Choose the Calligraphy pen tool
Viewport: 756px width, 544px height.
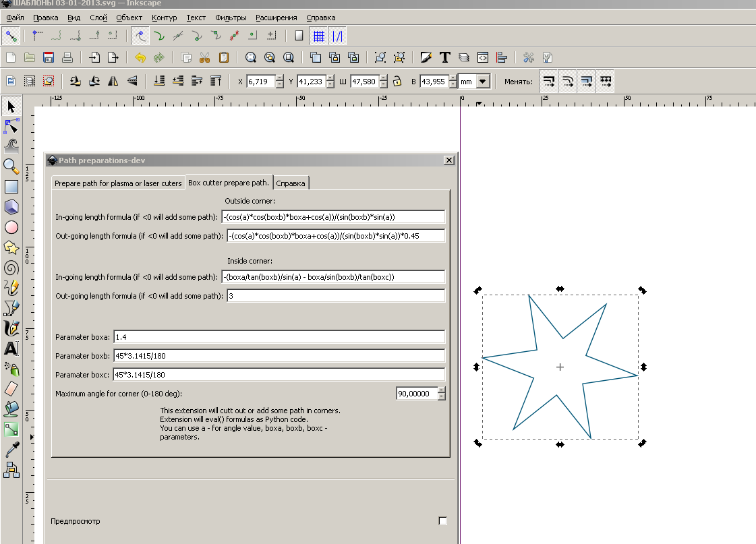click(x=11, y=328)
